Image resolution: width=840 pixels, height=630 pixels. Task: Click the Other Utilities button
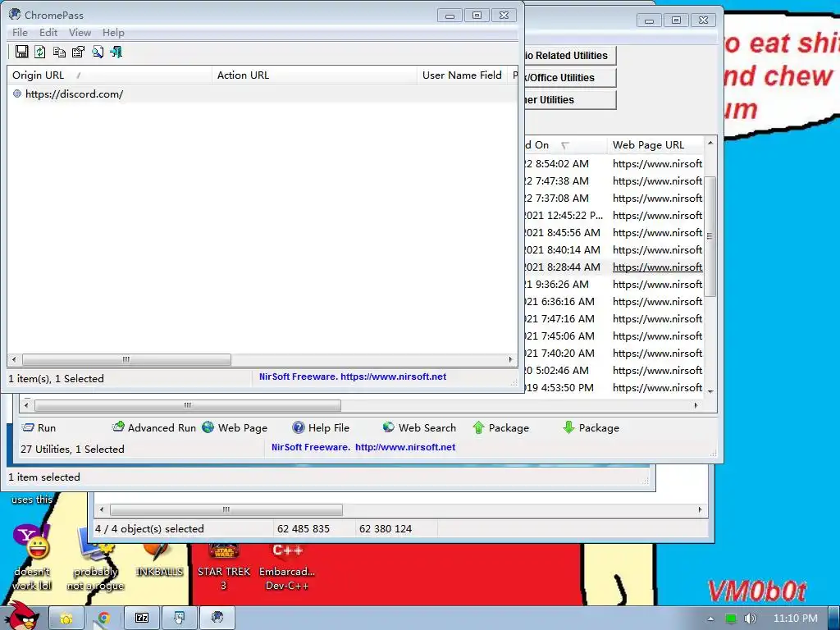(569, 99)
